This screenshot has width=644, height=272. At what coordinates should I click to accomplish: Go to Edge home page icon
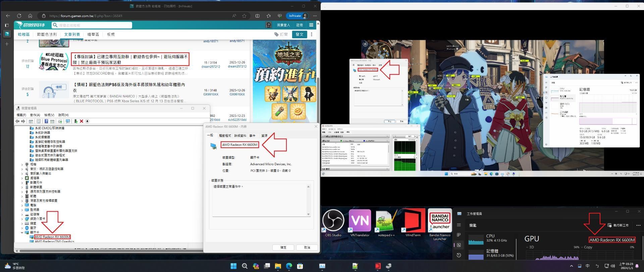pos(30,16)
